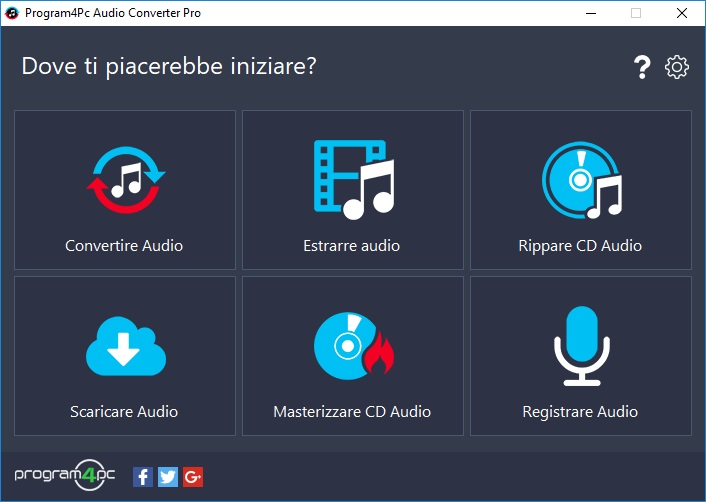The image size is (706, 502).
Task: Click the cloud download icon
Action: click(126, 346)
